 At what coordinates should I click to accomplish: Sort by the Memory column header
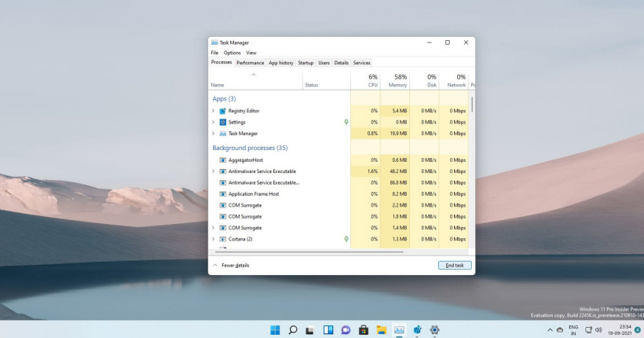coord(395,81)
